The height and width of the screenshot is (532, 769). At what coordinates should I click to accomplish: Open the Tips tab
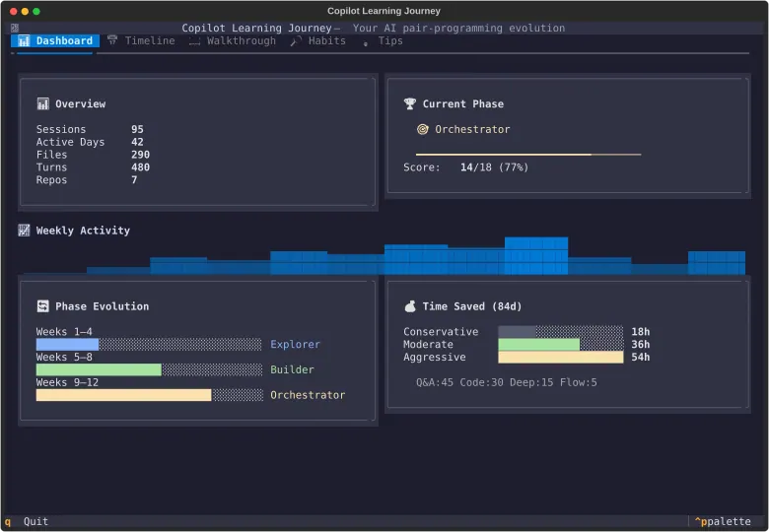[x=383, y=40]
